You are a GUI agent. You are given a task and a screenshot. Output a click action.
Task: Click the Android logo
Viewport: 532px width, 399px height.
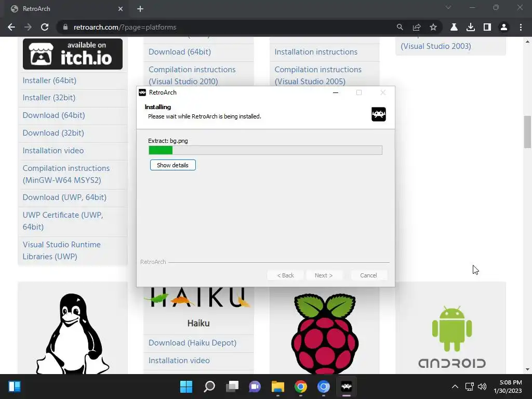coord(452,337)
